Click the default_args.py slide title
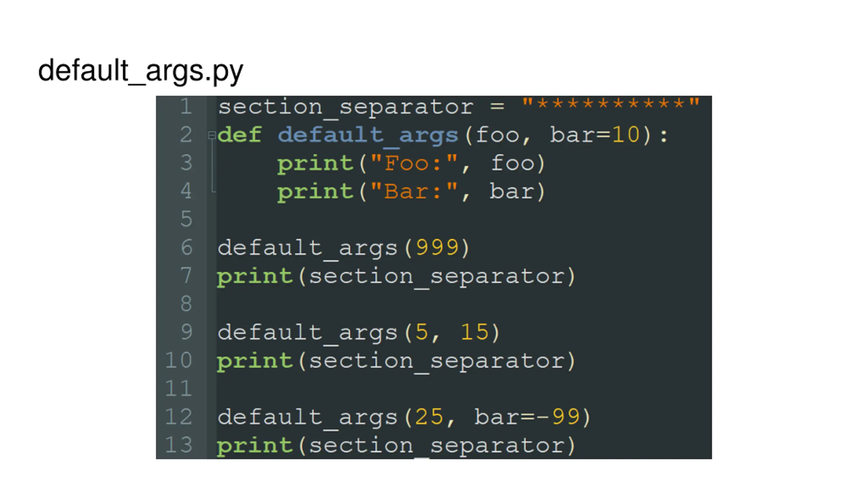This screenshot has height=488, width=868. tap(140, 71)
